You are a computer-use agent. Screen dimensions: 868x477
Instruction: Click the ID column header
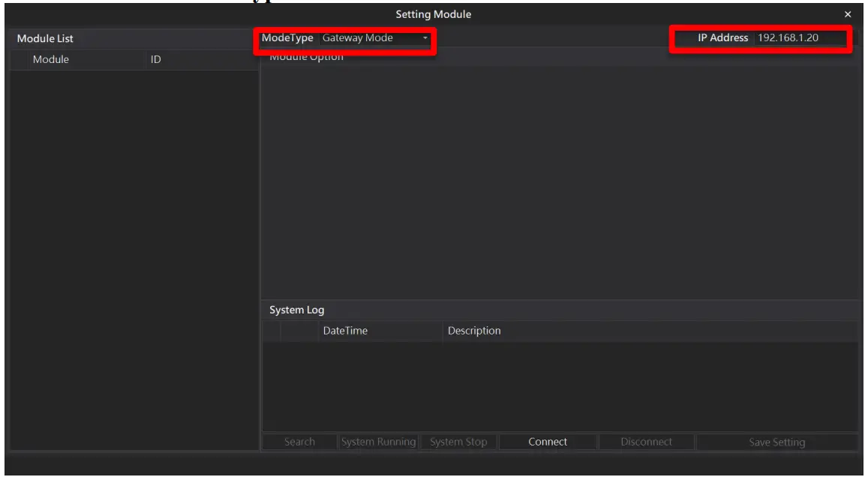click(x=202, y=60)
